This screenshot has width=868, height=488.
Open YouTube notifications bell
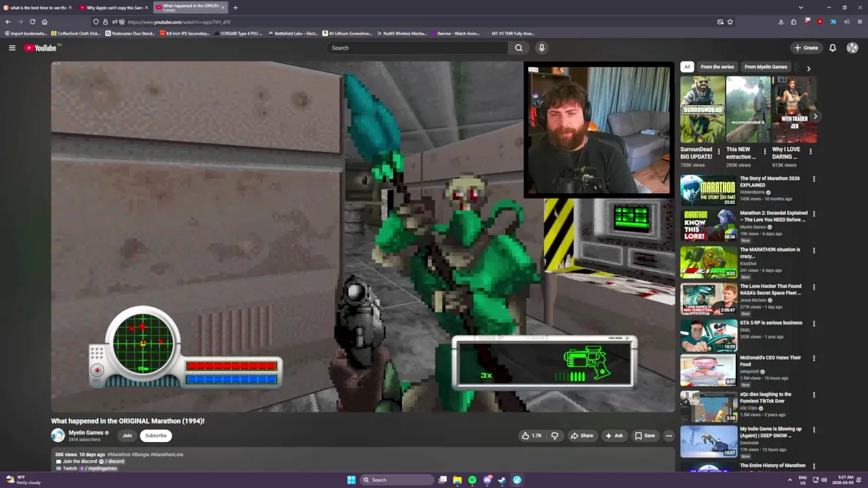(832, 47)
